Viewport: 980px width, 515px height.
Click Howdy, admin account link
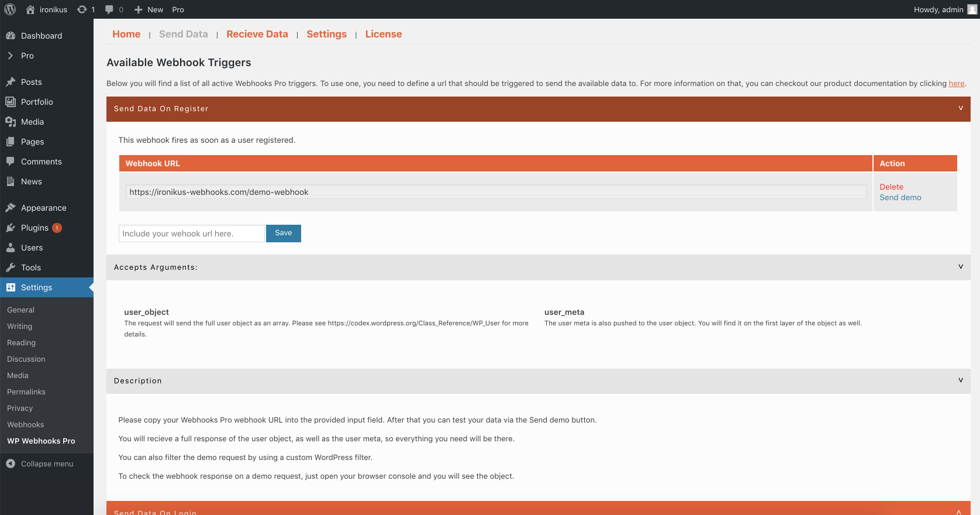(x=938, y=9)
